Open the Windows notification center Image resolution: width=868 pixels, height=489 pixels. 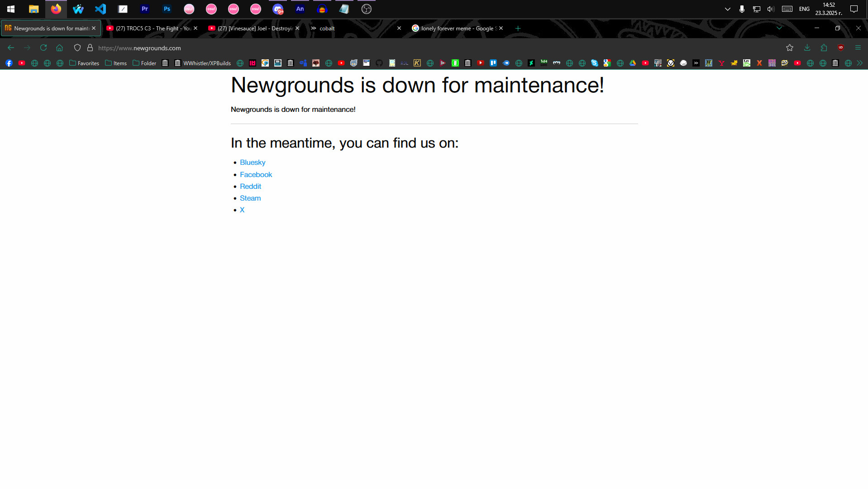(x=854, y=9)
